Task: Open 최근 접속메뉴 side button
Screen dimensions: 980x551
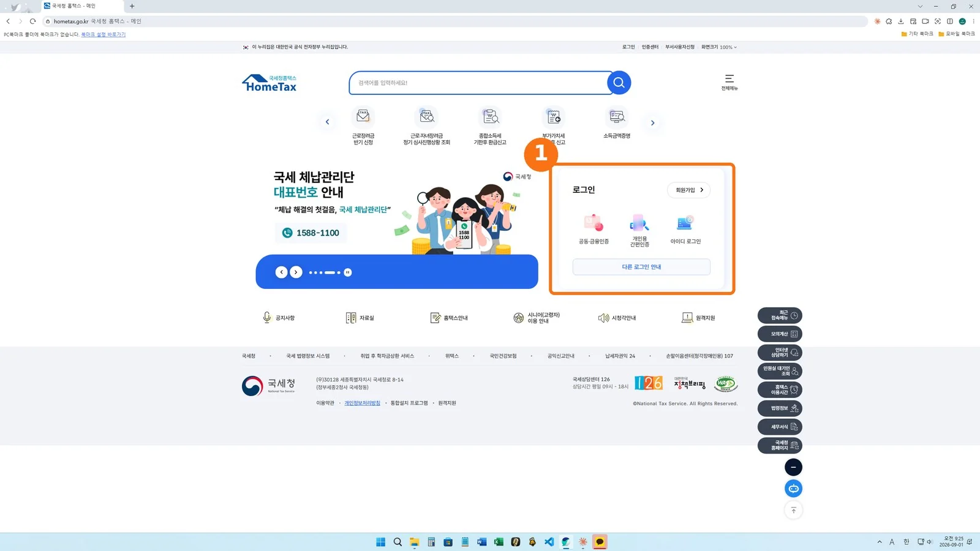Action: coord(780,315)
